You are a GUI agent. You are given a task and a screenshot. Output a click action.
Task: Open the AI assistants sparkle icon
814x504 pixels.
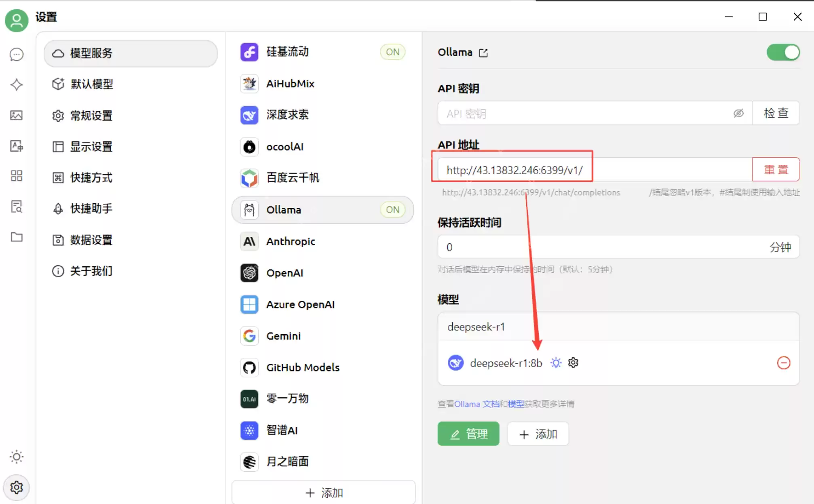click(x=16, y=85)
